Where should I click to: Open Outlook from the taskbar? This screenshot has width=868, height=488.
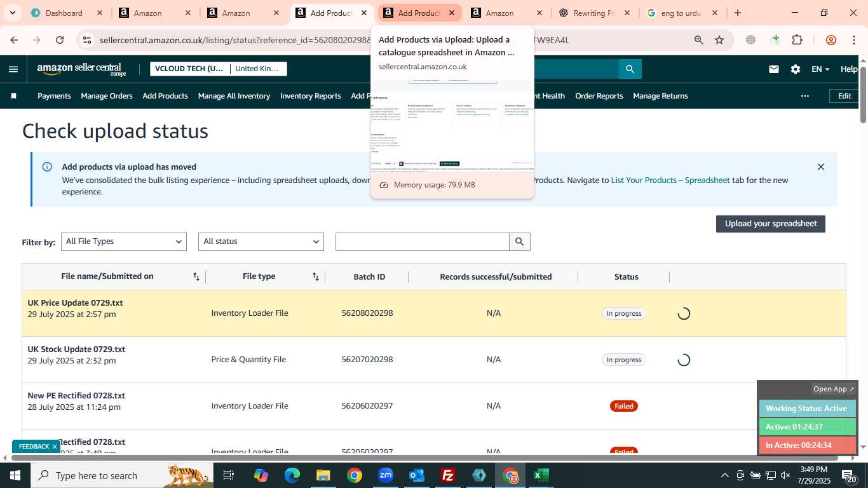(x=417, y=475)
